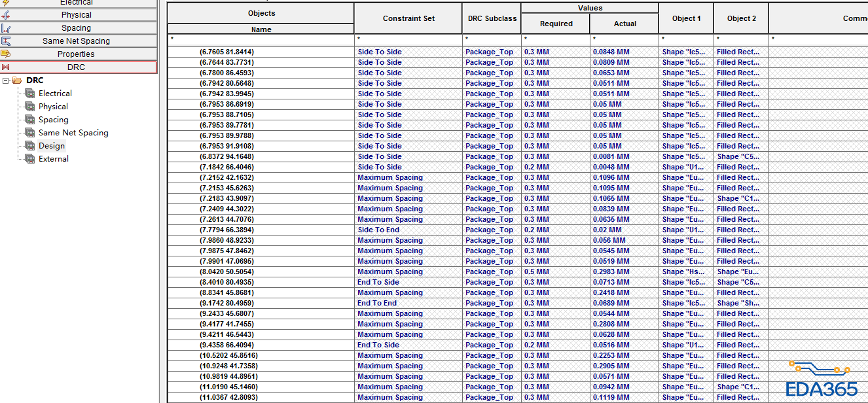Click the Name sub-header under Objects
This screenshot has height=403, width=868.
point(261,29)
